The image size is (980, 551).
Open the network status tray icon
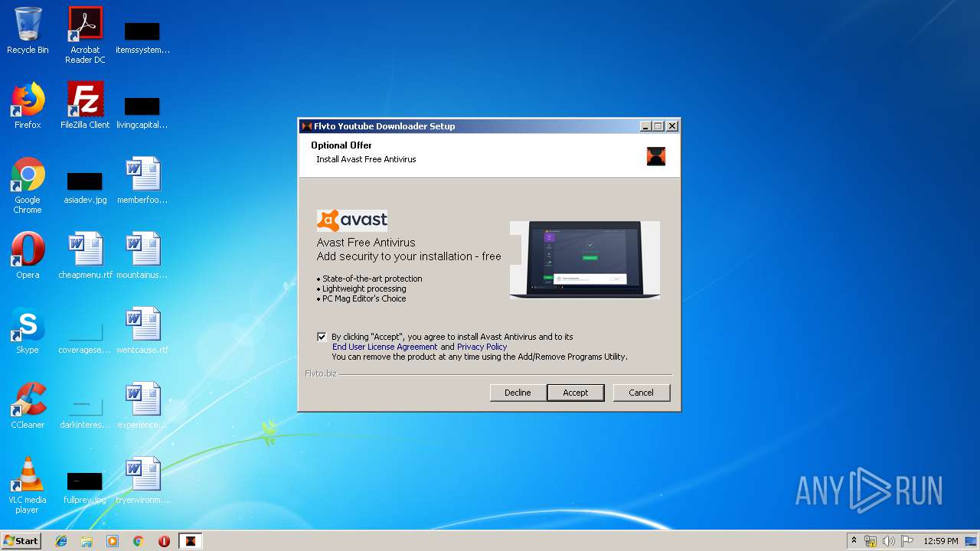(871, 541)
